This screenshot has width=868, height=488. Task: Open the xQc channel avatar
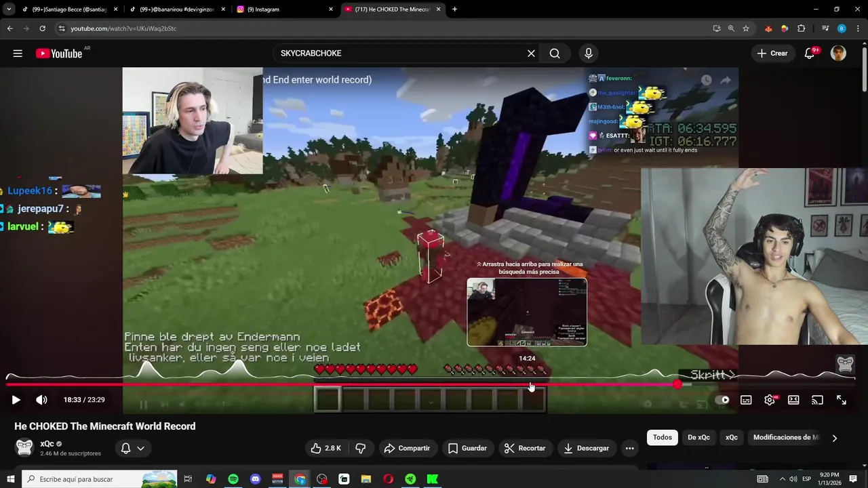coord(24,447)
